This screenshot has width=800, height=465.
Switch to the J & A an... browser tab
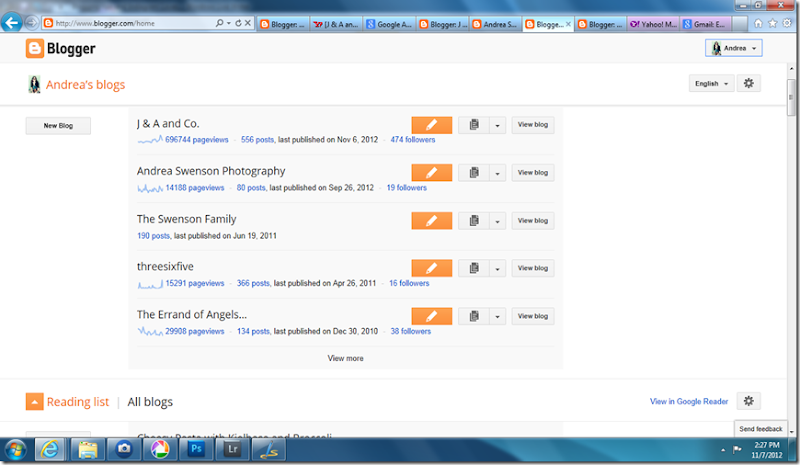(x=336, y=24)
